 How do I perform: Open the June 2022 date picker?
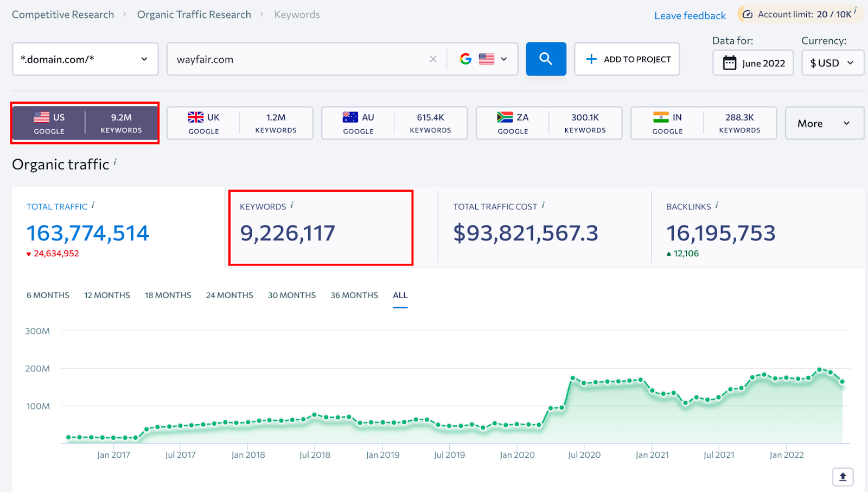point(753,63)
